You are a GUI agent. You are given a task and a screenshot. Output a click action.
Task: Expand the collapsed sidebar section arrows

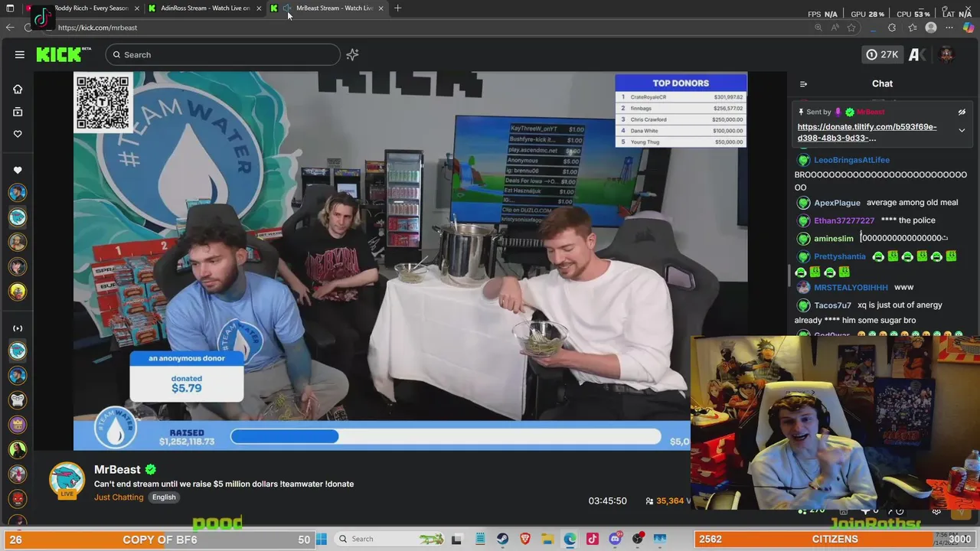pyautogui.click(x=18, y=328)
